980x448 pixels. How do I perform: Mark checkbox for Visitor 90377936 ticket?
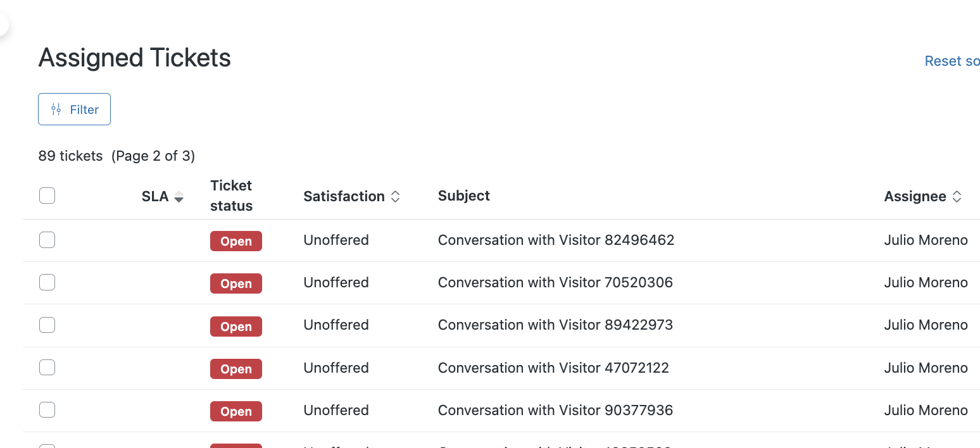click(x=47, y=410)
